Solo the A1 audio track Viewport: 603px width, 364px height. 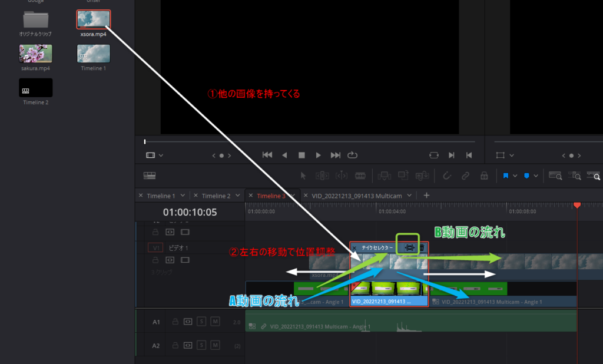(201, 321)
